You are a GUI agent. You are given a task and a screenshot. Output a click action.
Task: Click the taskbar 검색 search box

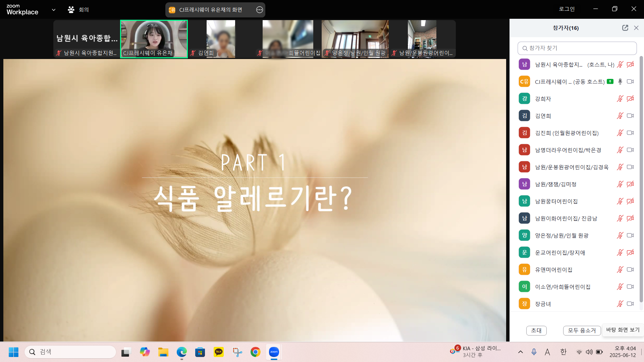[x=70, y=352]
